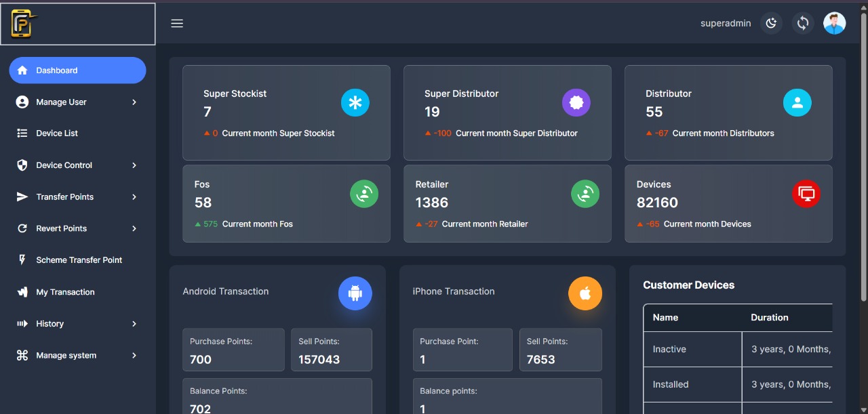Click the Installed row in Customer Devices
The width and height of the screenshot is (868, 414).
tap(738, 385)
